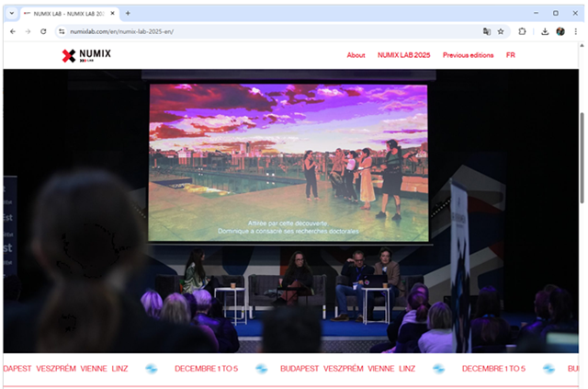This screenshot has height=389, width=588.
Task: Open the About menu item
Action: (356, 55)
